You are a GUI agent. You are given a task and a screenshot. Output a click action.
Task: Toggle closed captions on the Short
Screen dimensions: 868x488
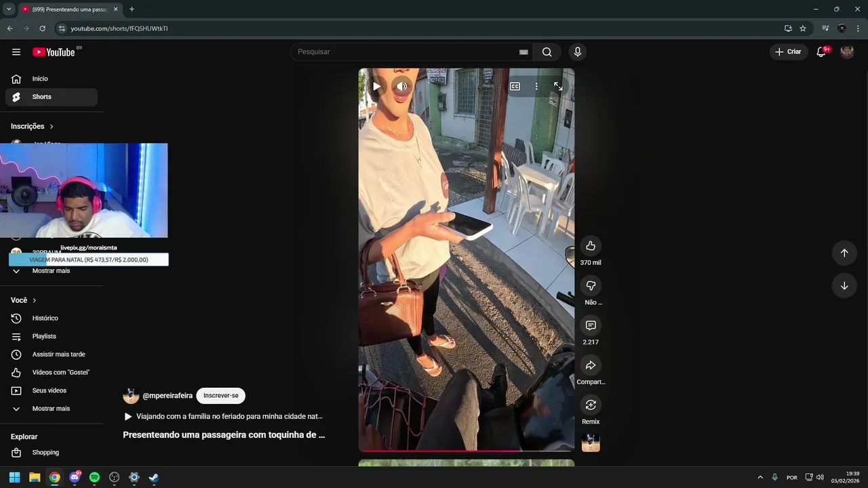[x=515, y=86]
